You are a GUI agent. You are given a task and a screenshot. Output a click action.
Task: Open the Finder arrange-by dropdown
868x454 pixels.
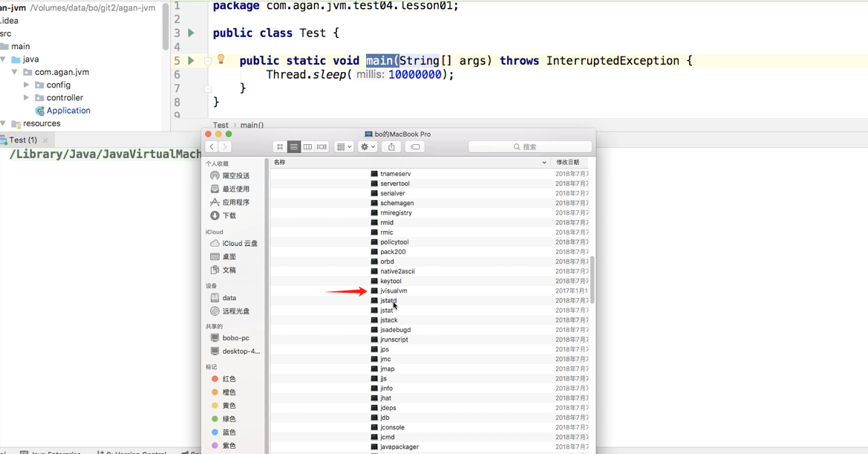[x=344, y=146]
